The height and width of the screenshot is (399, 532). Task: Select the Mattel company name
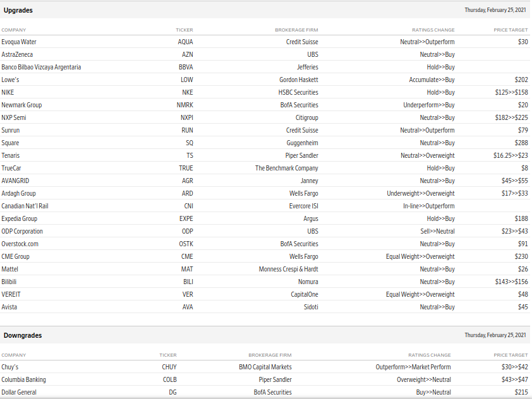click(9, 269)
